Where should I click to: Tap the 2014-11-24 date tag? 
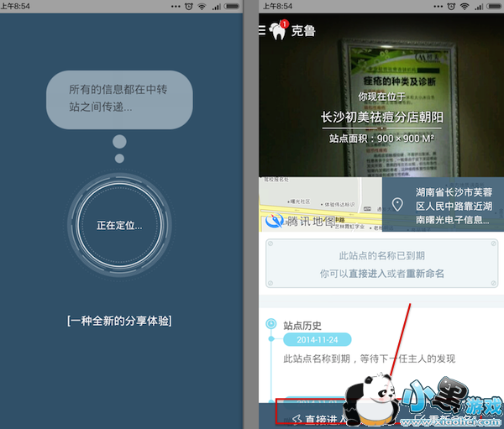coord(317,340)
